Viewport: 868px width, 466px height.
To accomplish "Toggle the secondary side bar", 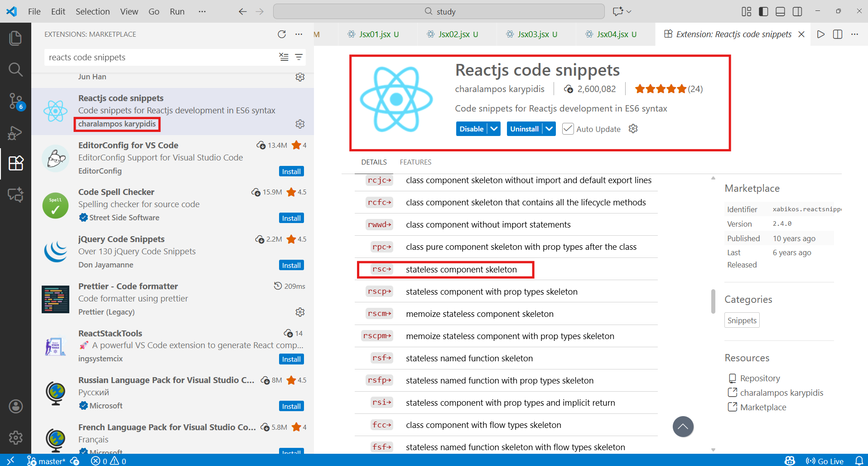I will click(x=797, y=11).
